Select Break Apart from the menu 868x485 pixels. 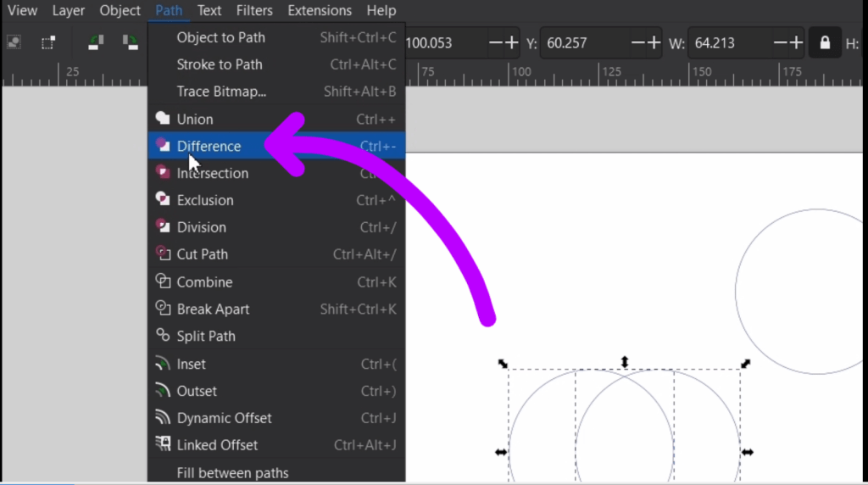coord(213,309)
